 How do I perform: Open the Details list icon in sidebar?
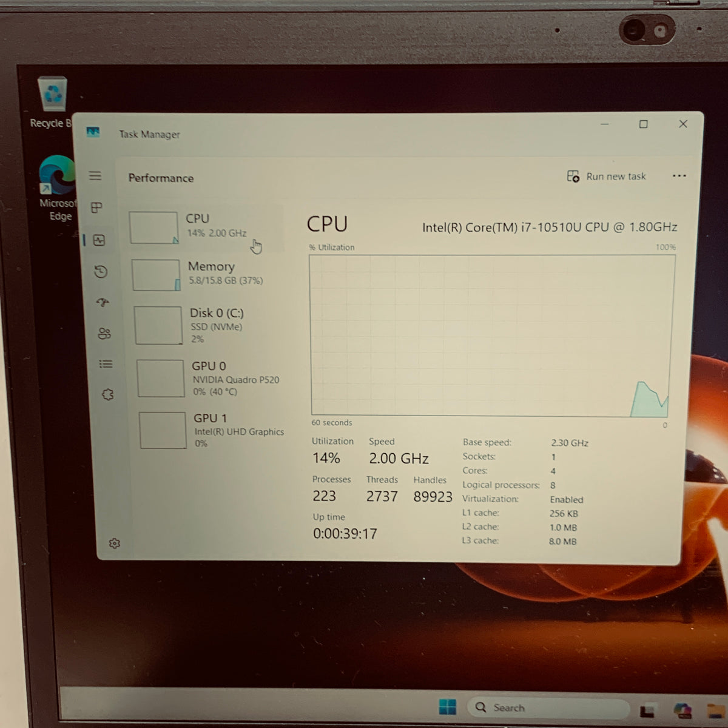point(106,364)
